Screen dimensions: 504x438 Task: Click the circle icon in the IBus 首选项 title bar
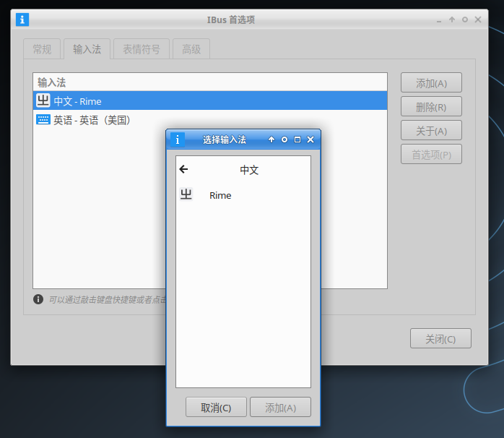465,20
